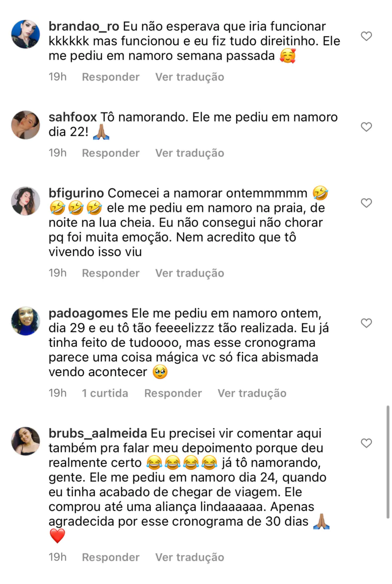Click Responder under sahfoox's comment
Image resolution: width=392 pixels, height=584 pixels.
tap(110, 153)
